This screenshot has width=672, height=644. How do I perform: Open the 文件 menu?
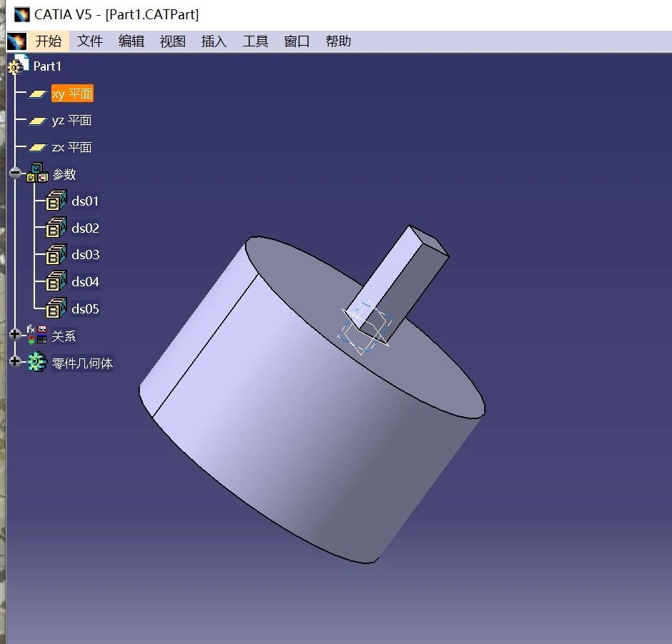tap(90, 41)
